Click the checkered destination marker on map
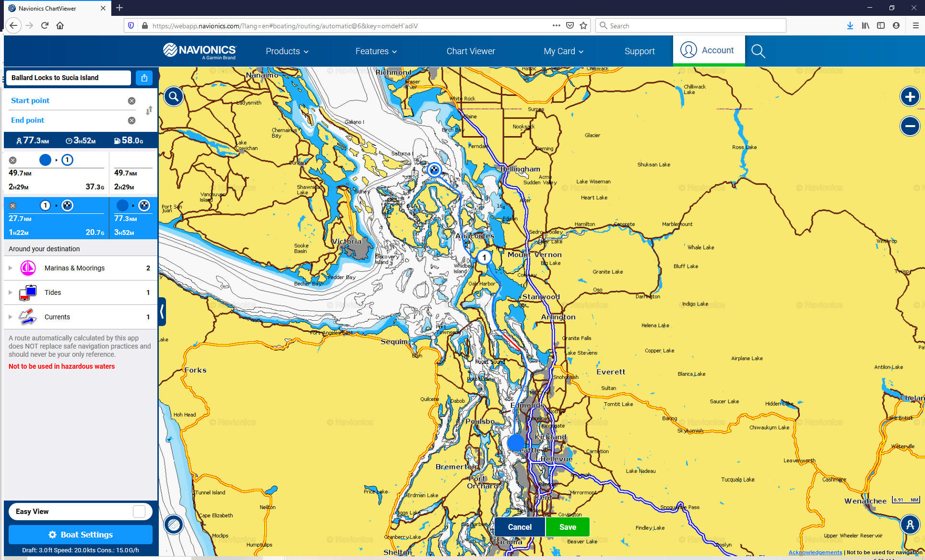 (x=434, y=170)
